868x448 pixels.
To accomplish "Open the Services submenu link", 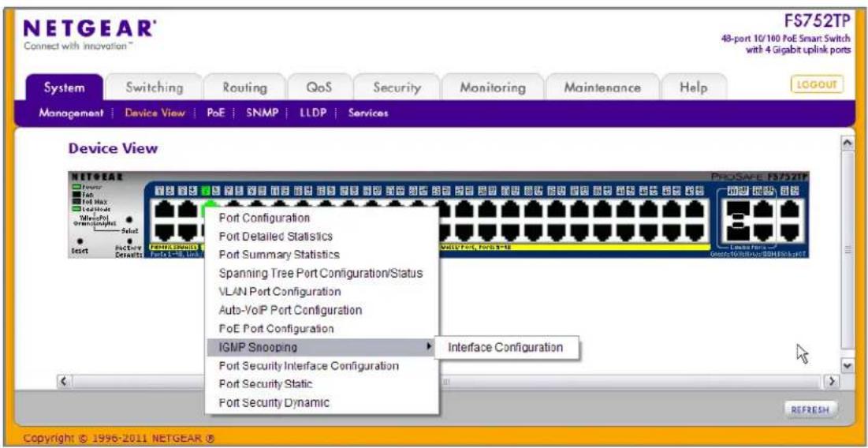I will click(368, 113).
